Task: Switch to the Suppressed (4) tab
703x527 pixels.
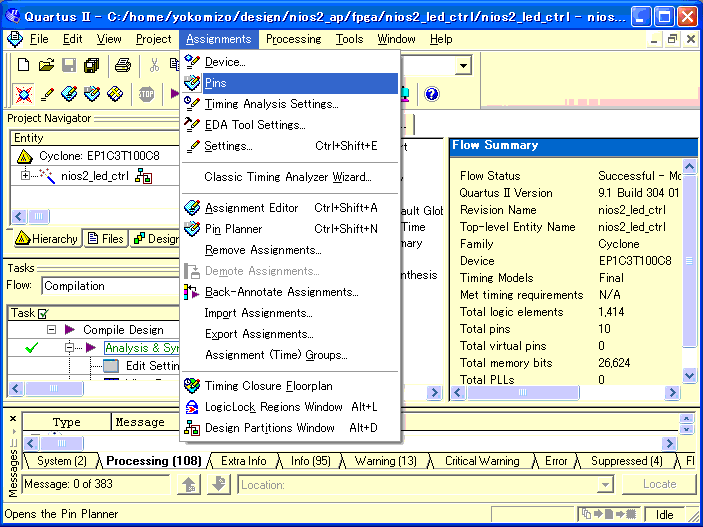Action: pyautogui.click(x=627, y=461)
